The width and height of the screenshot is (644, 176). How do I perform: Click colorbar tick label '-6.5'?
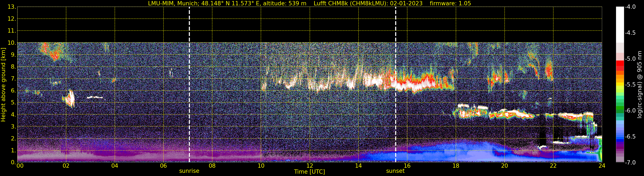[x=630, y=137]
